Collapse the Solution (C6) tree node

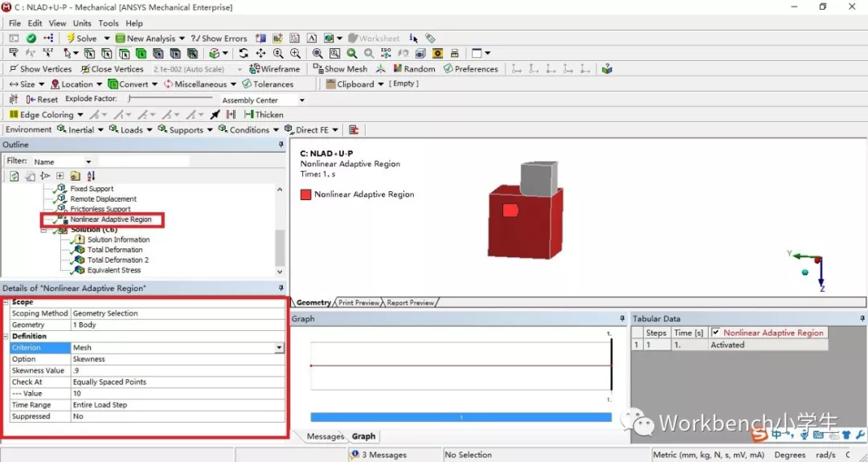click(43, 230)
